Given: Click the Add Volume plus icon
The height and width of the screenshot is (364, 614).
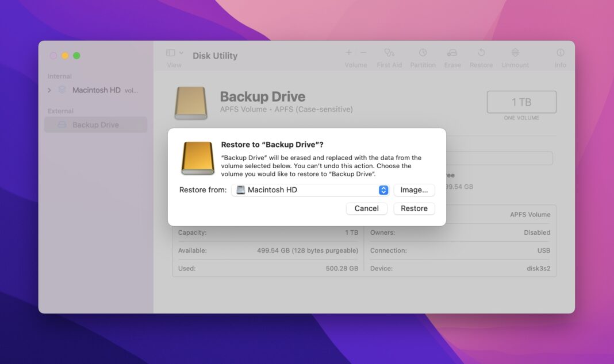Looking at the screenshot, I should [x=348, y=52].
